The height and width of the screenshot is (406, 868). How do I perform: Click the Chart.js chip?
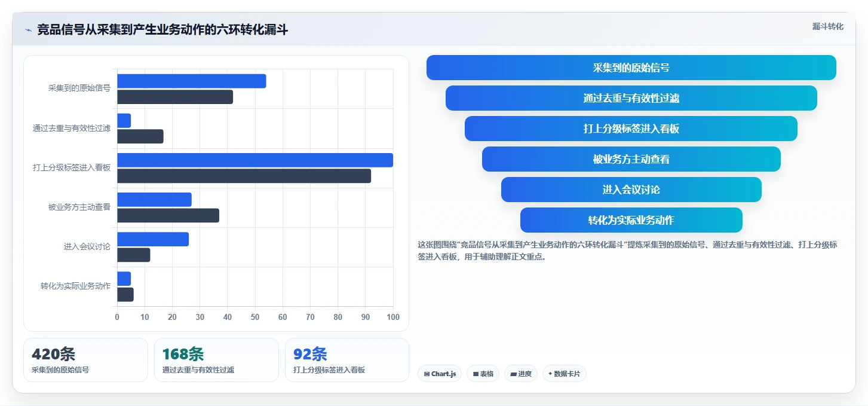(440, 374)
